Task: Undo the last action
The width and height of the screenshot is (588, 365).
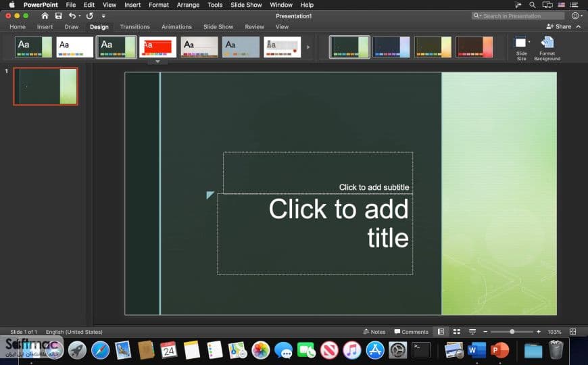Action: tap(72, 16)
